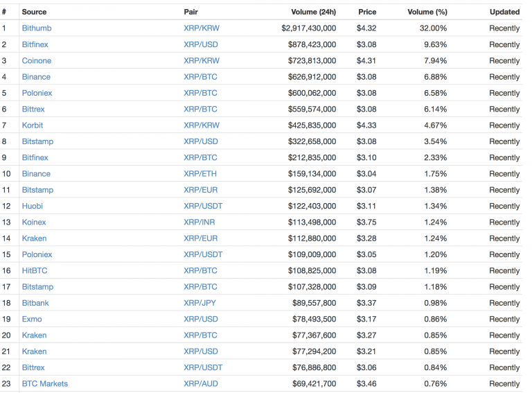Open the Koinex exchange link
Screen dimensions: 532x393
click(x=34, y=222)
